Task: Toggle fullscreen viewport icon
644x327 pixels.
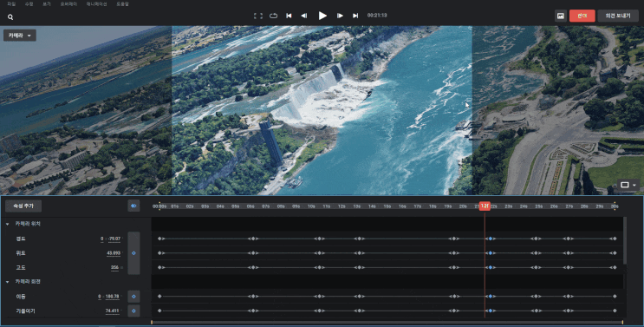Action: coord(258,16)
